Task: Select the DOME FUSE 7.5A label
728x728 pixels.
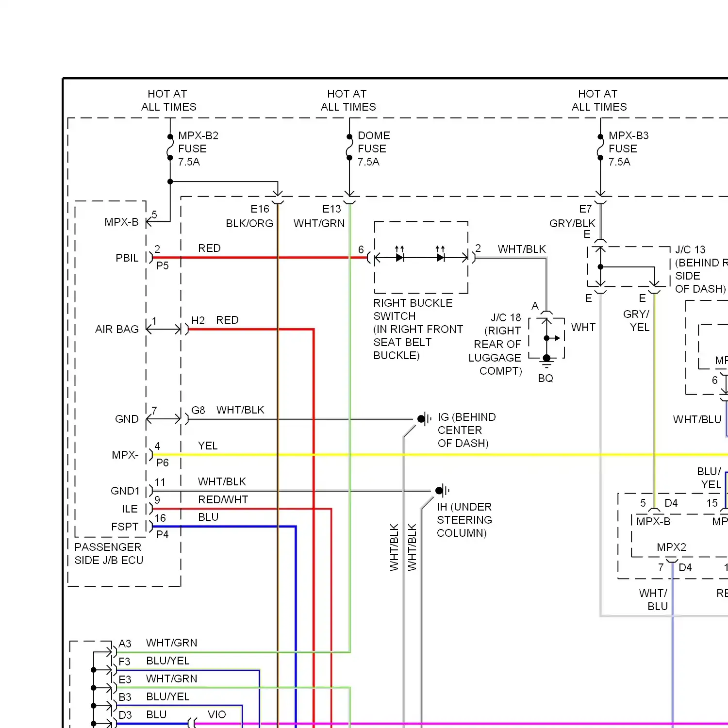Action: (374, 149)
